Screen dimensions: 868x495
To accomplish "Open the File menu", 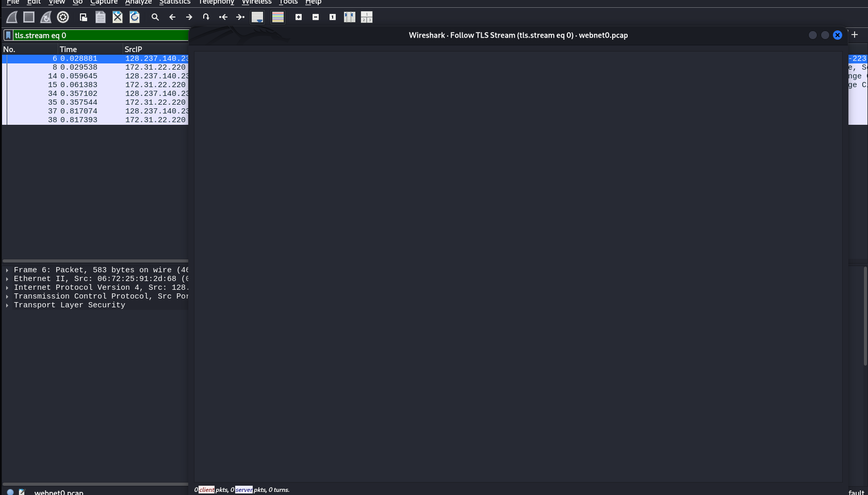I will click(13, 2).
